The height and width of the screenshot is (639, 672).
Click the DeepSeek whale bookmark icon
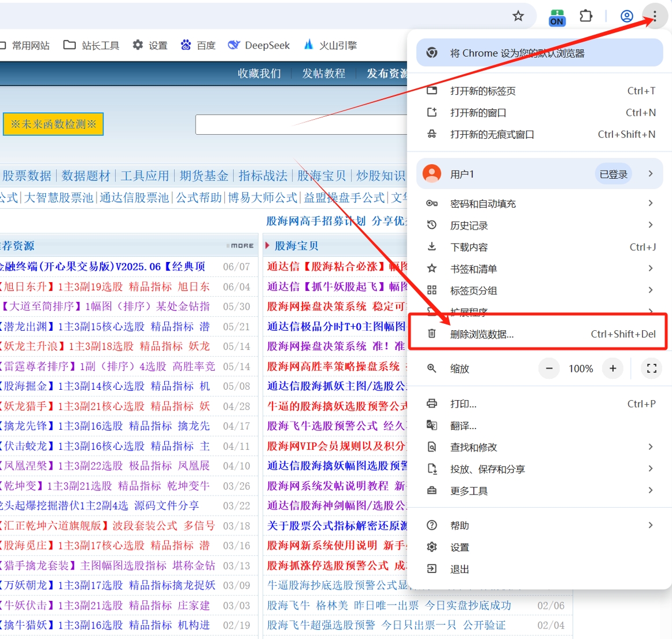[x=234, y=45]
